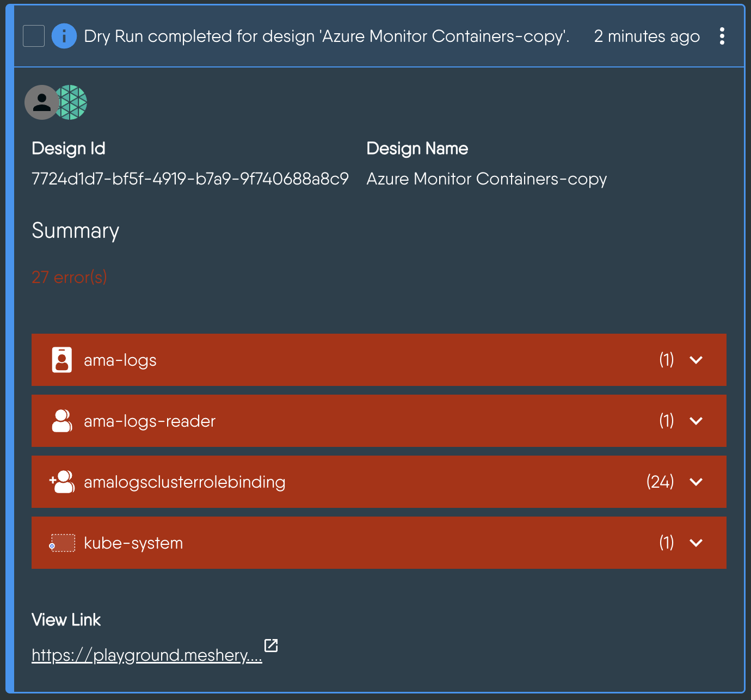Image resolution: width=751 pixels, height=700 pixels.
Task: Expand the kube-system error row chevron
Action: click(696, 543)
